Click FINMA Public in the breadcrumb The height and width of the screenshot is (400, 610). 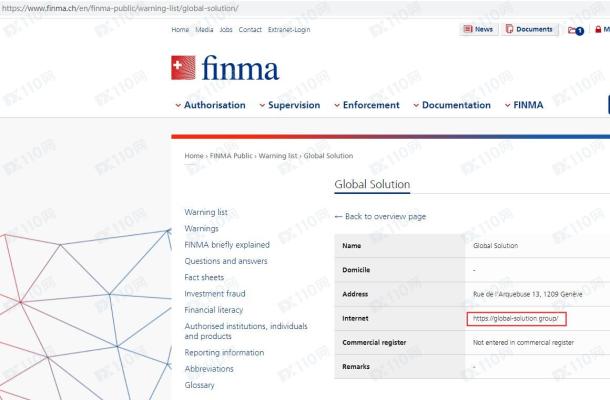(x=231, y=156)
